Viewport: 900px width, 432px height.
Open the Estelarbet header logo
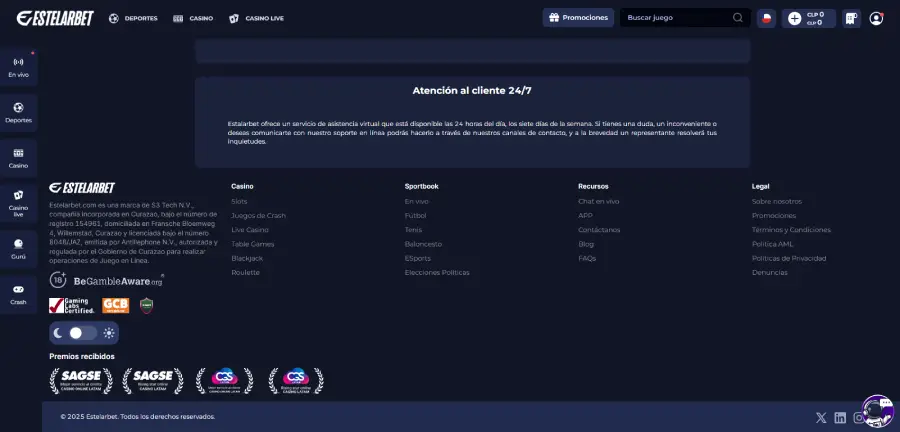(55, 18)
